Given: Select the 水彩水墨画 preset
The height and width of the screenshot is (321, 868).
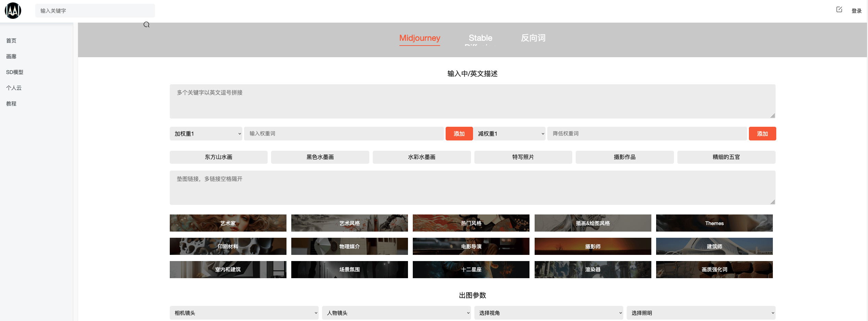Looking at the screenshot, I should [x=422, y=157].
